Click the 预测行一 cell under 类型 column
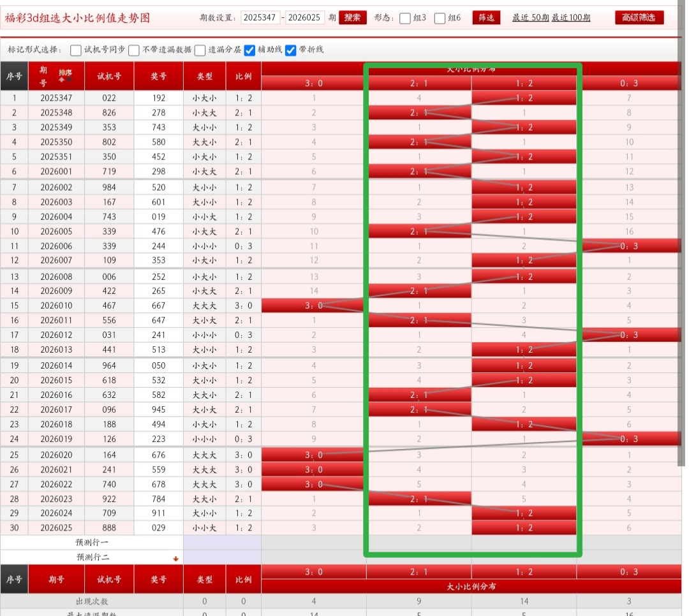The width and height of the screenshot is (689, 616). (204, 543)
